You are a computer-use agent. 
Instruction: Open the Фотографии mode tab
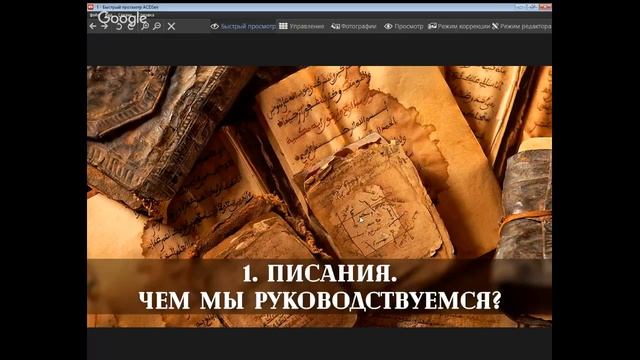point(353,26)
